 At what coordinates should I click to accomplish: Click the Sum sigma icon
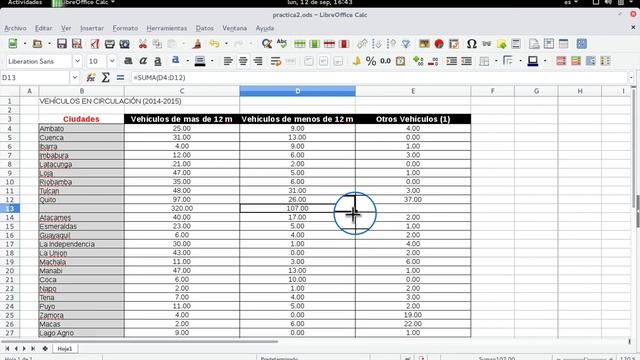105,78
